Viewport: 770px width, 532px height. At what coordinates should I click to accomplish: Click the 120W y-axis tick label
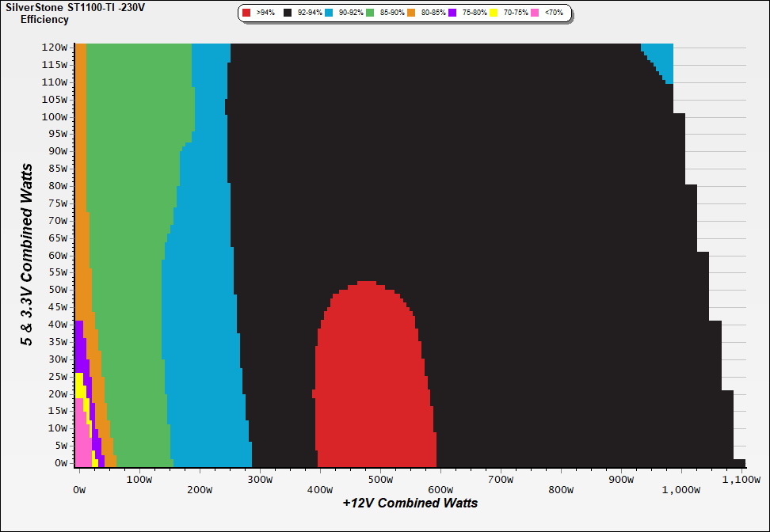pyautogui.click(x=55, y=47)
